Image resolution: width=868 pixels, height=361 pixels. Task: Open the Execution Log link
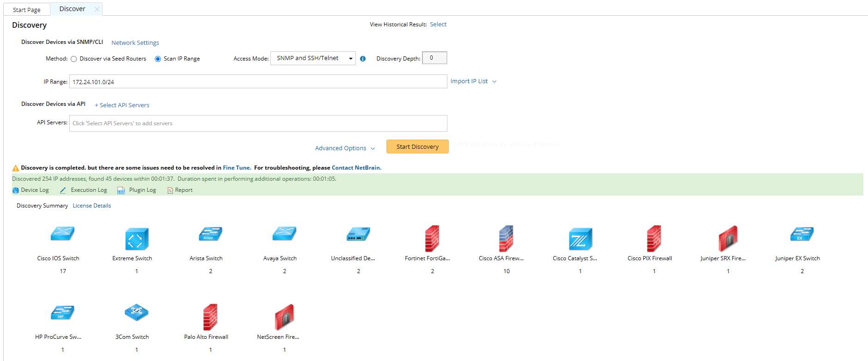click(x=89, y=190)
